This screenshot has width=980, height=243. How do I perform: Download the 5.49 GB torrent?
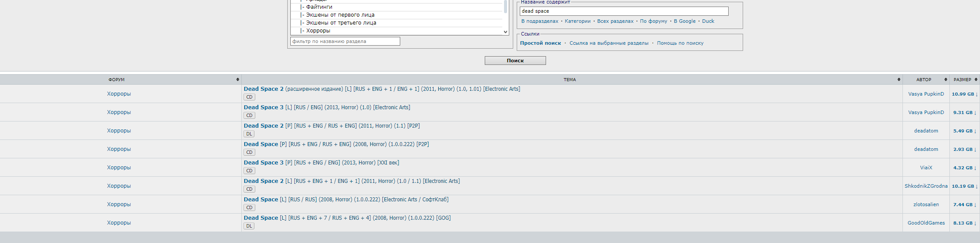965,131
